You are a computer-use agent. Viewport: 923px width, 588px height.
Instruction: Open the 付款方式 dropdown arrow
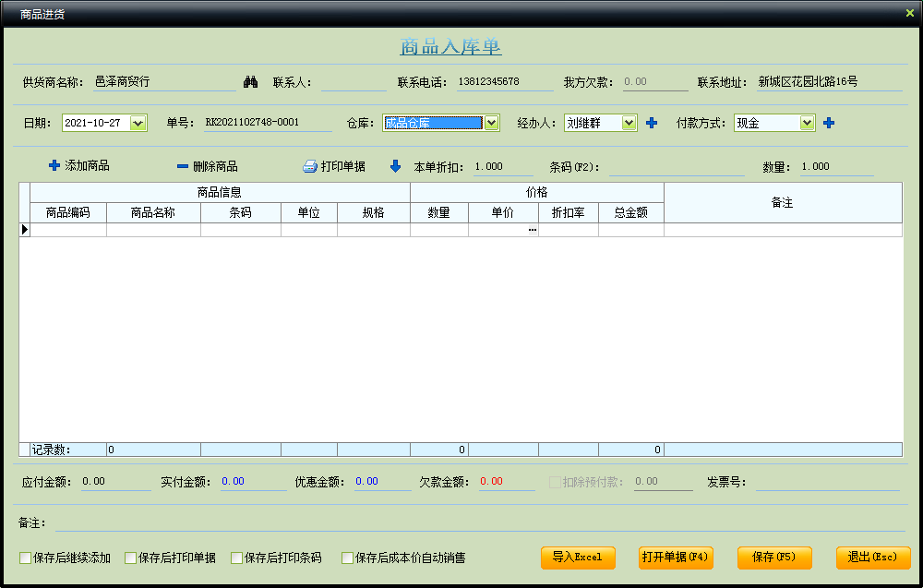[x=807, y=123]
